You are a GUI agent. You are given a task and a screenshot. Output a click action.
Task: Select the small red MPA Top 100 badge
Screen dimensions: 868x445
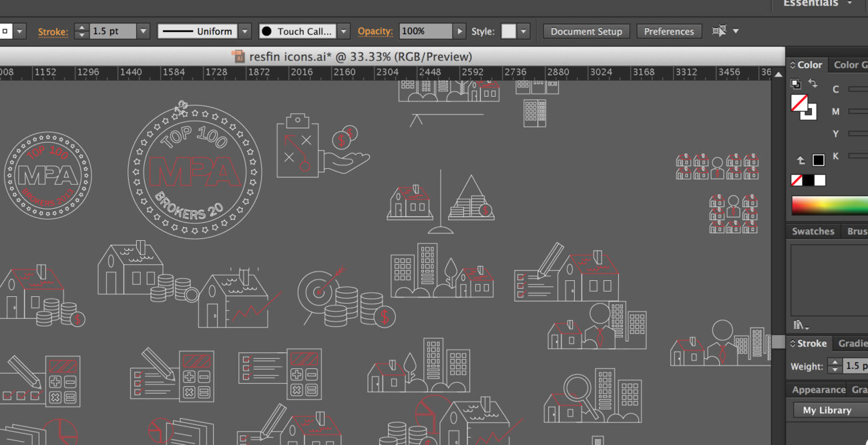pos(47,176)
